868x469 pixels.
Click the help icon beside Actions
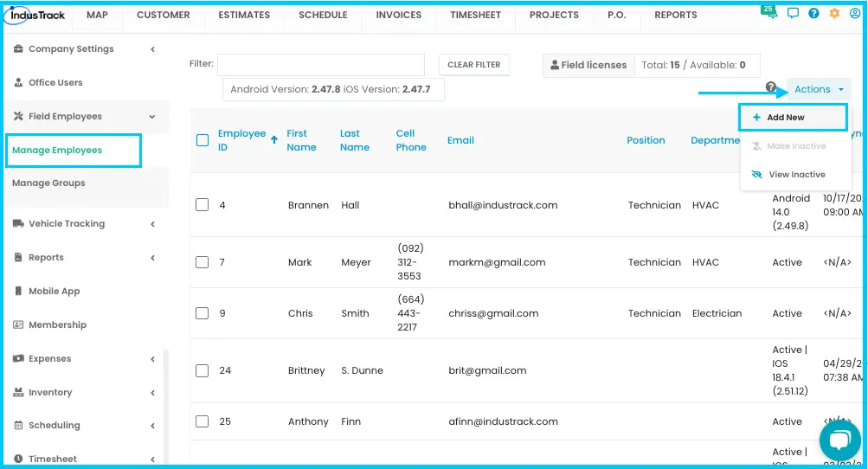(770, 87)
